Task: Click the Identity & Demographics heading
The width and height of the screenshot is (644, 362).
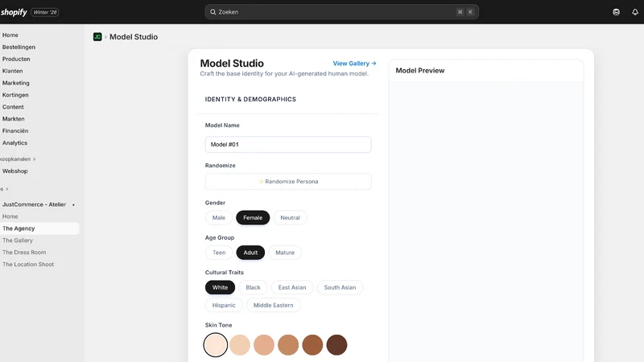Action: coord(250,99)
